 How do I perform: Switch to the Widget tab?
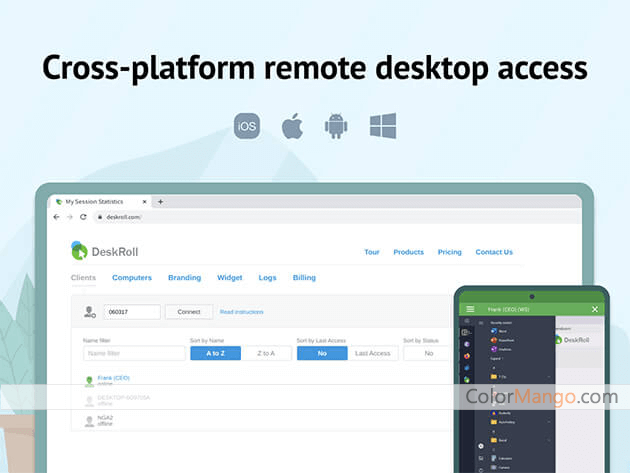tap(229, 278)
